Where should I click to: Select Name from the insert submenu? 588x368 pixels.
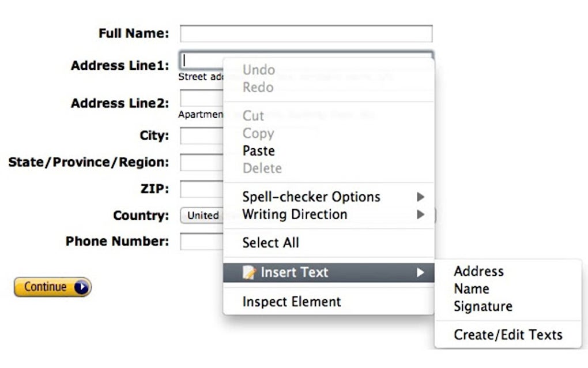(473, 288)
